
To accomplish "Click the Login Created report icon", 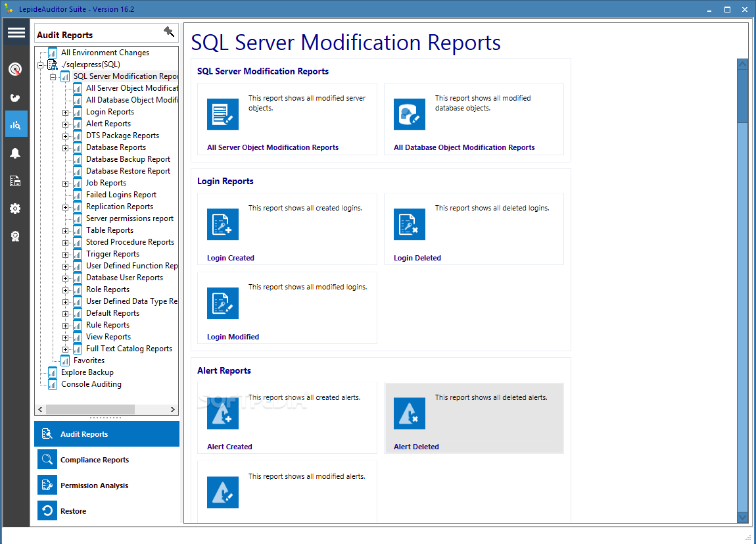I will click(x=223, y=224).
